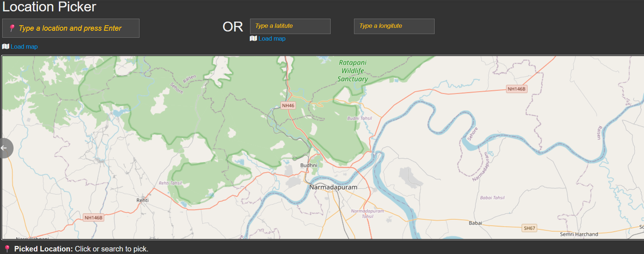Click Ratapani Wildlife Sanctuary label on map
The width and height of the screenshot is (644, 254).
(353, 71)
